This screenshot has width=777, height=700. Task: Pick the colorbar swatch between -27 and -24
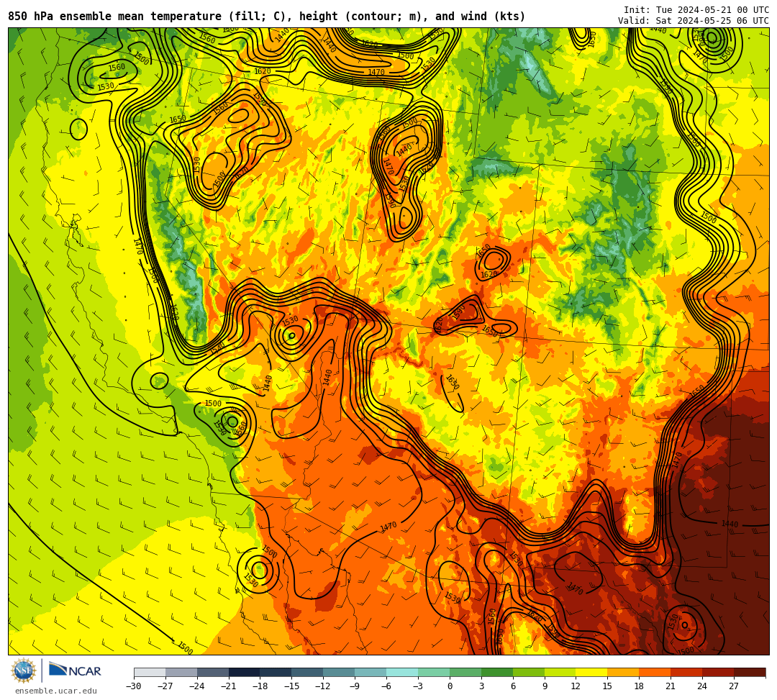(181, 672)
